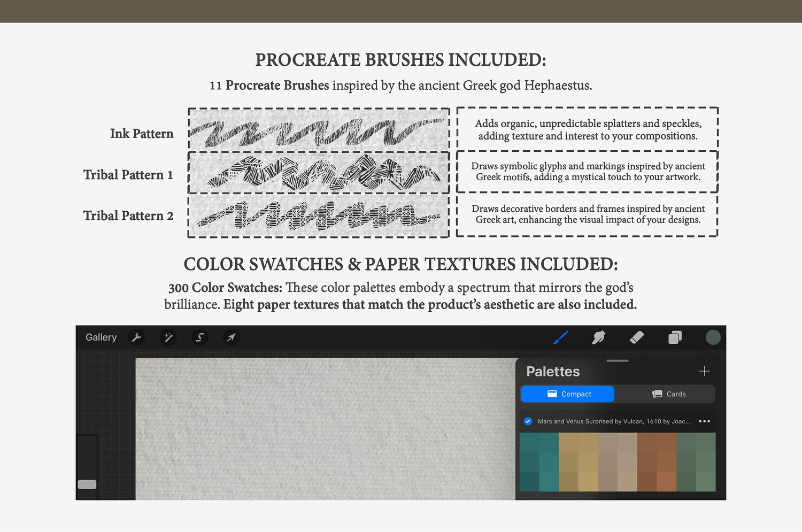Click the "COLOR SWATCHES & PAPER TEXTURES INCLUDED:" heading

coord(400,264)
